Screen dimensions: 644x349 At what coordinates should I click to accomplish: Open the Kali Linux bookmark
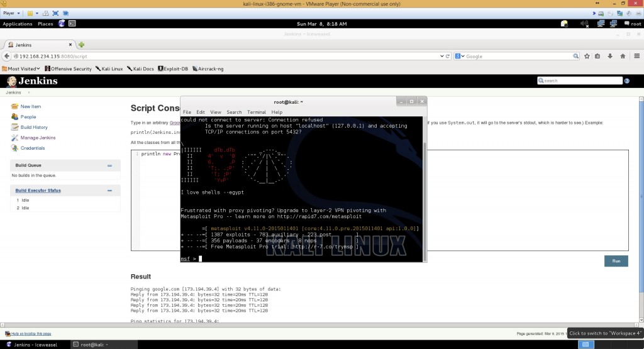coord(109,69)
